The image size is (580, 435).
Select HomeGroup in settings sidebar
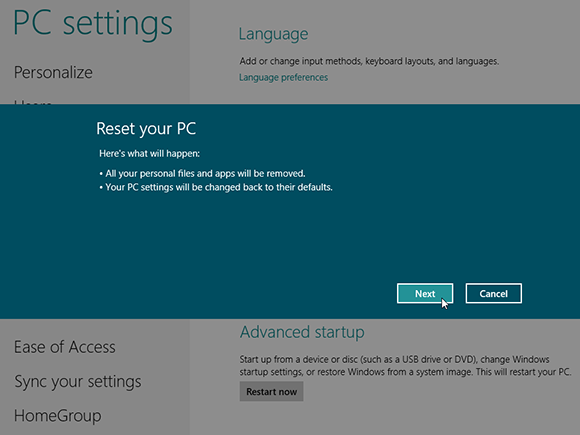[x=58, y=416]
